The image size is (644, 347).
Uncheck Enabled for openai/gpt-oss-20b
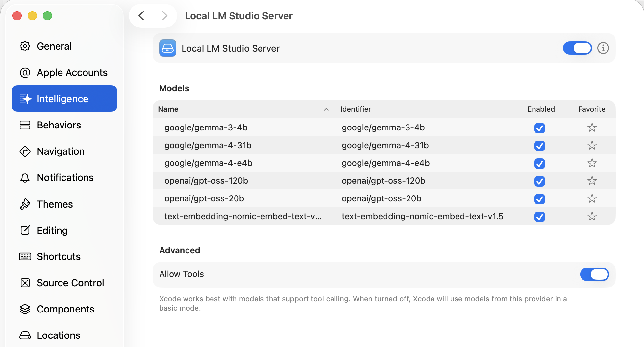coord(539,199)
